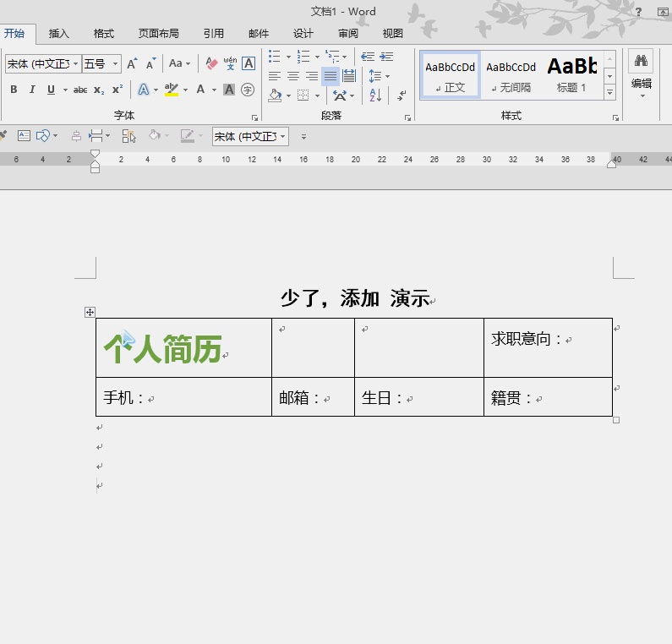Open the 审阅 tab
Image resolution: width=672 pixels, height=644 pixels.
point(348,34)
